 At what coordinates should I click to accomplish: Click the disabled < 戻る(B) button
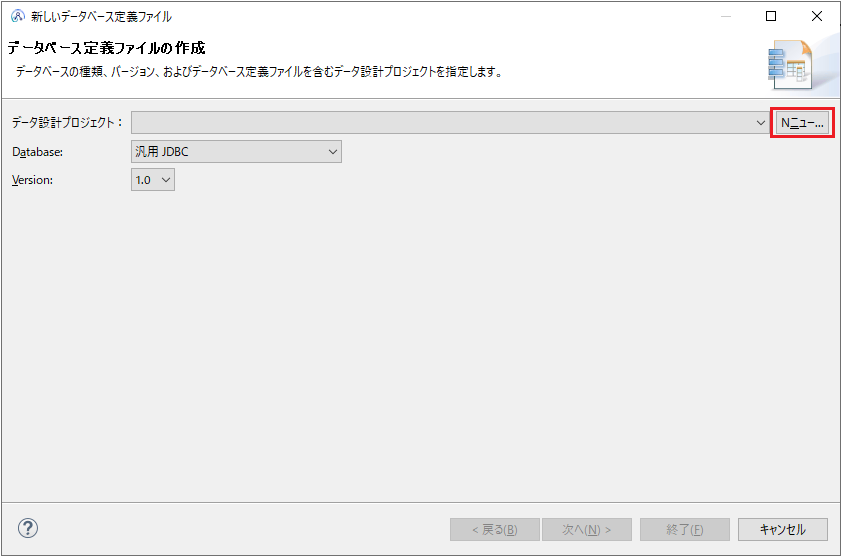tap(495, 530)
